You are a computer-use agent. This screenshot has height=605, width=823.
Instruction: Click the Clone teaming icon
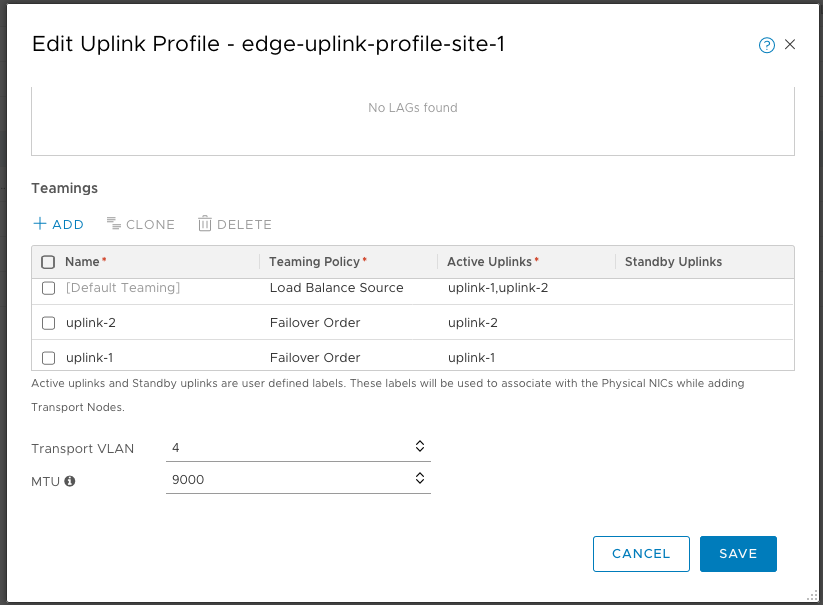(x=114, y=224)
